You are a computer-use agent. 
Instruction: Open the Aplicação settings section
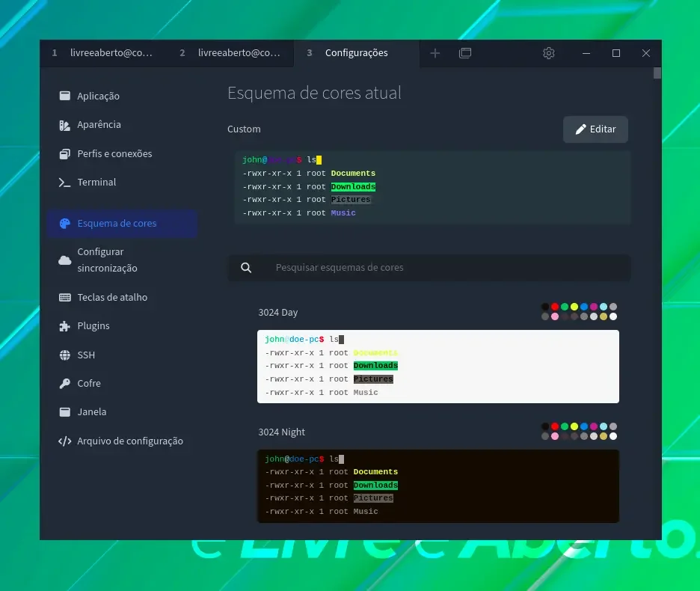122,96
